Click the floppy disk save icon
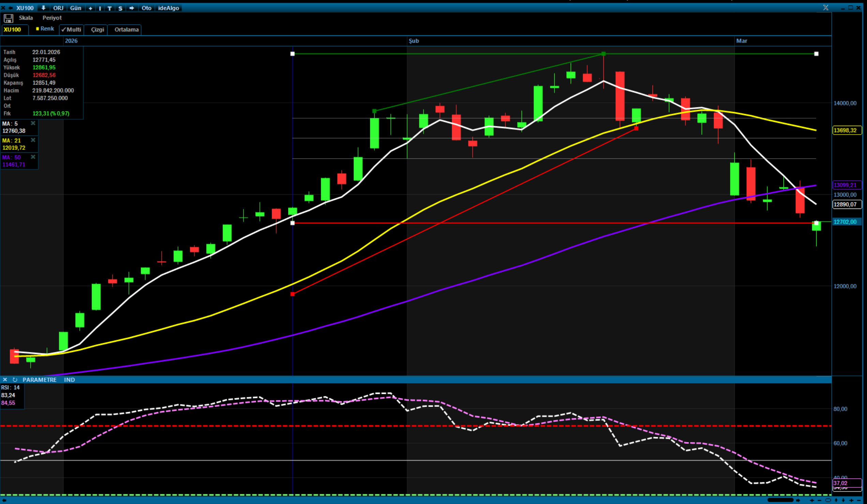 [x=8, y=18]
